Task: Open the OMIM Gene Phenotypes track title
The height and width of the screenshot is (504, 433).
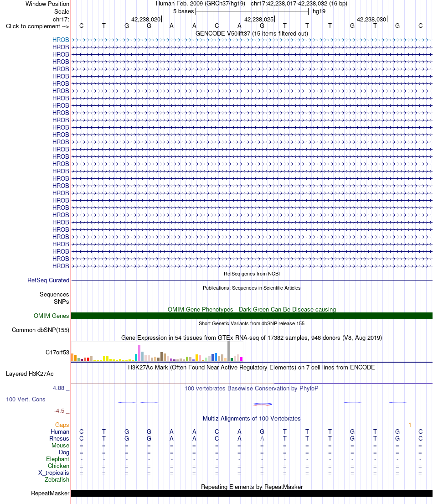Action: (x=252, y=309)
